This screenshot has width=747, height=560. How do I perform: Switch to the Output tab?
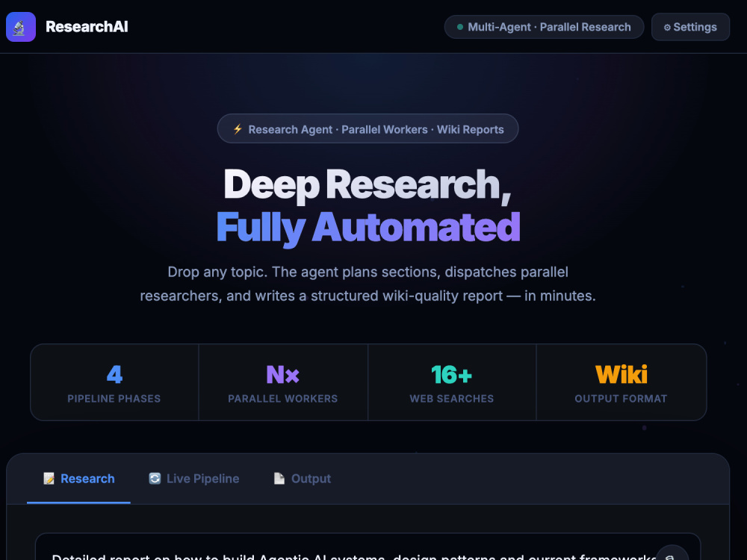(302, 479)
